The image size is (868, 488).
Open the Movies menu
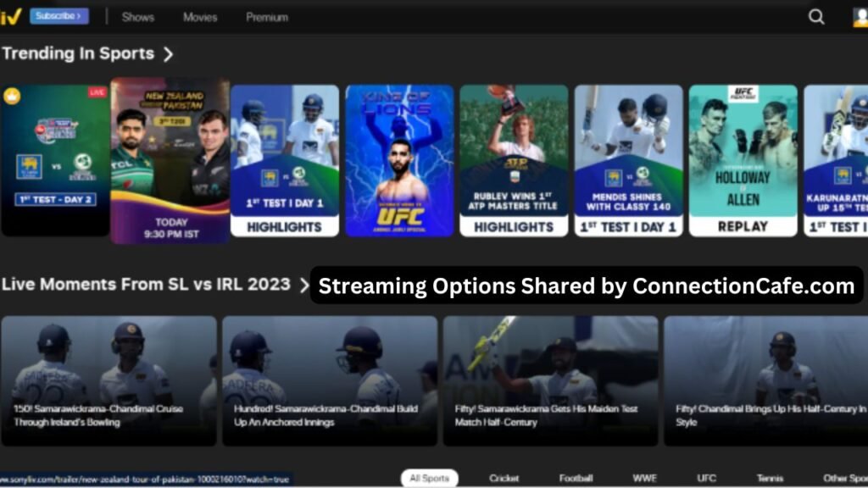200,17
